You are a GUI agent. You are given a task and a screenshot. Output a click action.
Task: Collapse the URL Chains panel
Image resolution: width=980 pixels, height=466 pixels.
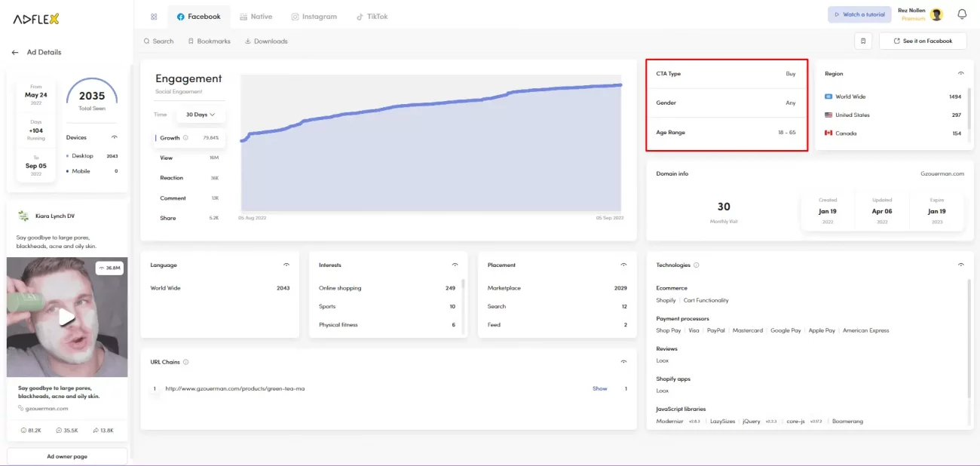coord(624,362)
